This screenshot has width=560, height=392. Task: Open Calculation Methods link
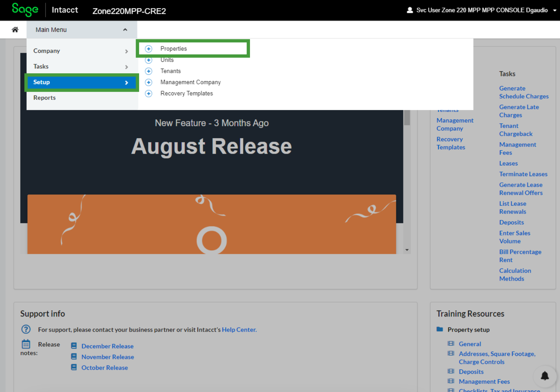coord(515,275)
